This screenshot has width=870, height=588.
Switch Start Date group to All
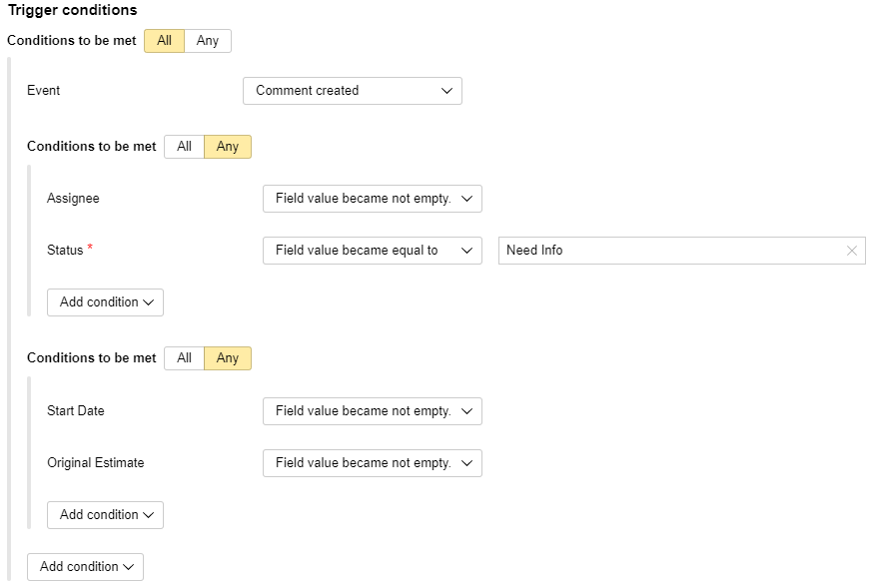184,358
